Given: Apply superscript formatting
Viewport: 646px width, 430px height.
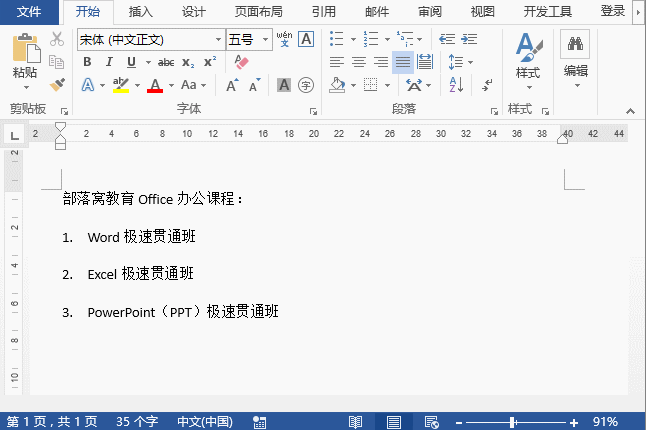Looking at the screenshot, I should 210,62.
